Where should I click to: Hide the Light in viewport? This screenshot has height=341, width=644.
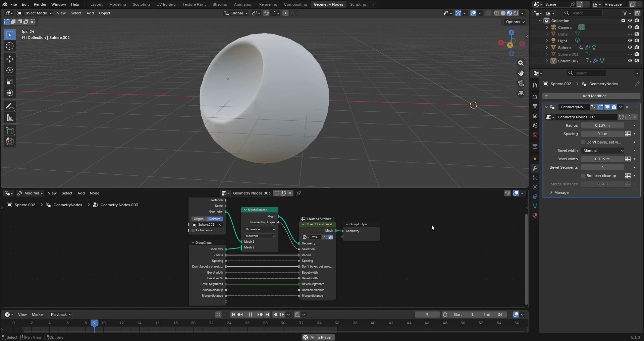point(630,41)
